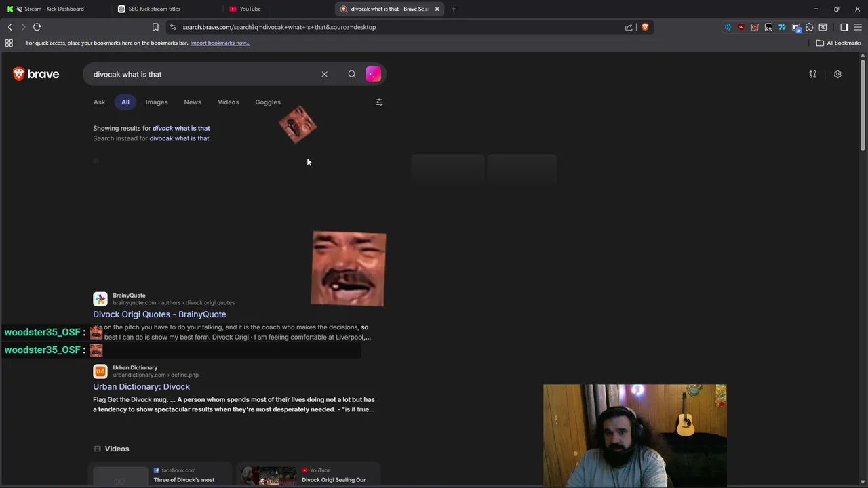Open the search settings gear

click(x=837, y=74)
